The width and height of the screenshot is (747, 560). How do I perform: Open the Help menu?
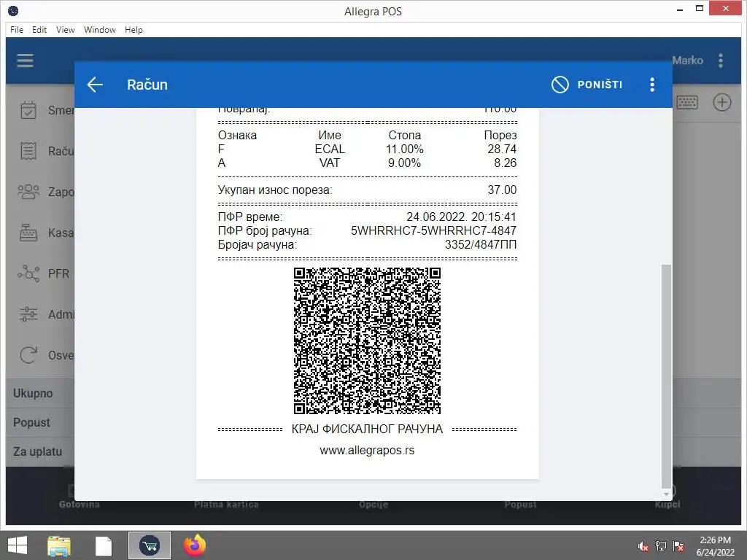[133, 29]
